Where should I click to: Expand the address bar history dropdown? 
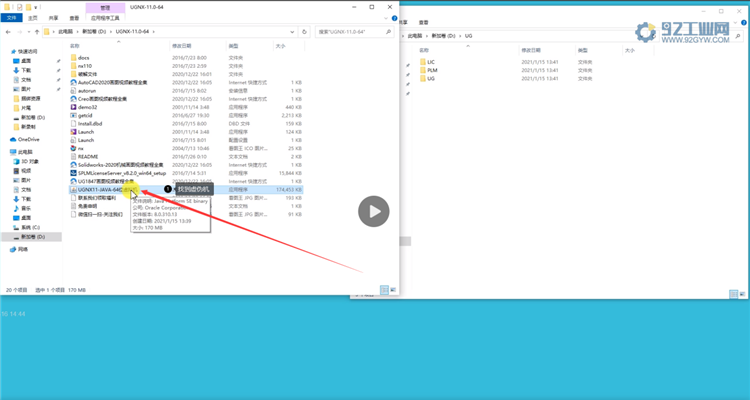tap(292, 32)
